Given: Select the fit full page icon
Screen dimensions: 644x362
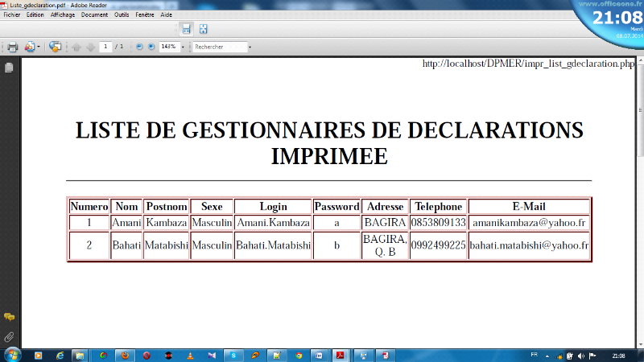Looking at the screenshot, I should click(x=204, y=29).
